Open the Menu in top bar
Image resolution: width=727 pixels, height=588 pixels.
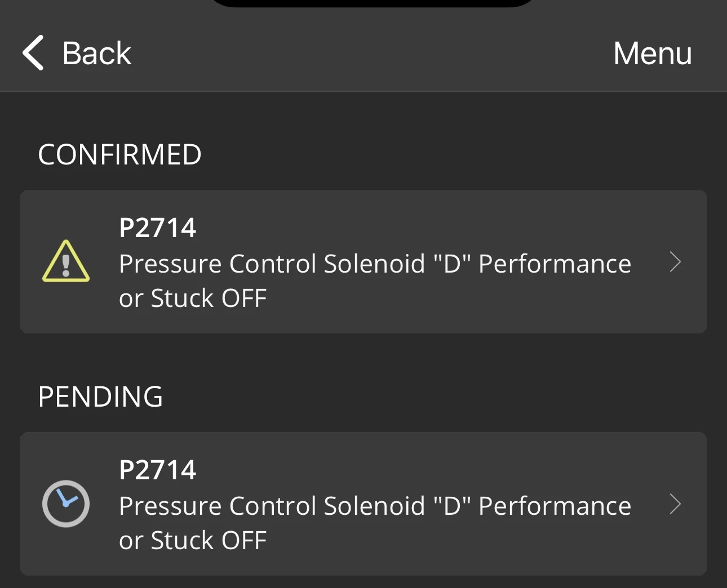[x=652, y=54]
